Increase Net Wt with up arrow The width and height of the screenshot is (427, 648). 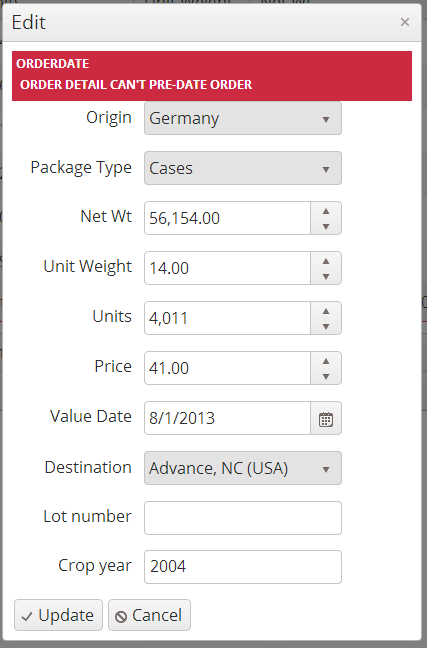pos(326,211)
